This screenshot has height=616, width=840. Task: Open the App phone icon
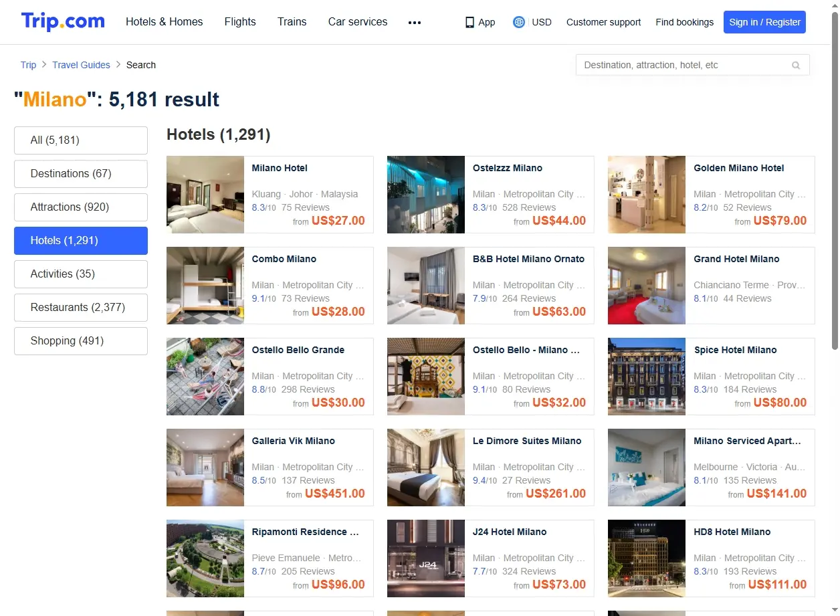click(469, 22)
